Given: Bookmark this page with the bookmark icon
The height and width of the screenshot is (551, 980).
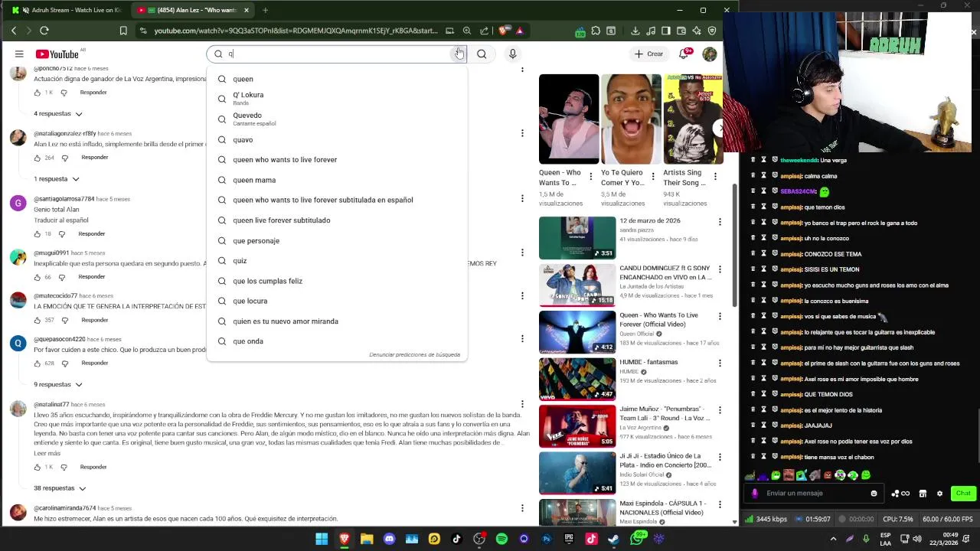Looking at the screenshot, I should 123,31.
